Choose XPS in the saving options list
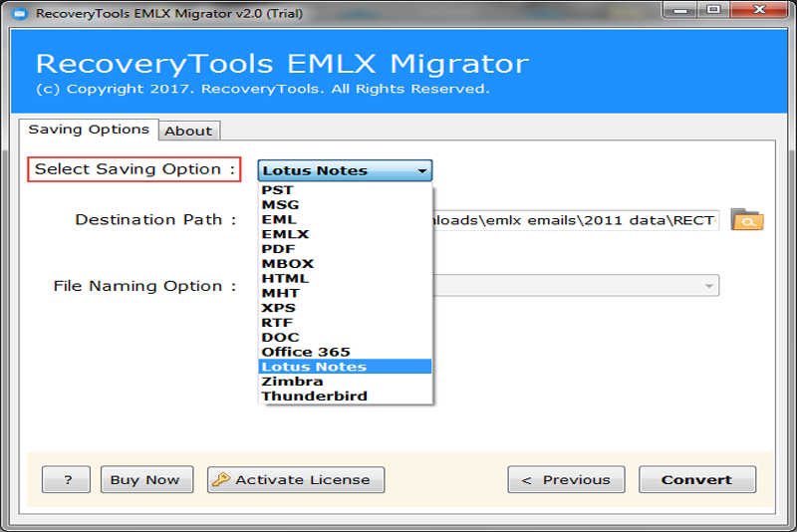797x532 pixels. [x=345, y=308]
